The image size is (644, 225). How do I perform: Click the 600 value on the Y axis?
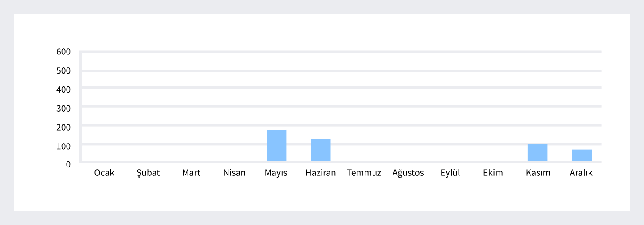pos(63,52)
